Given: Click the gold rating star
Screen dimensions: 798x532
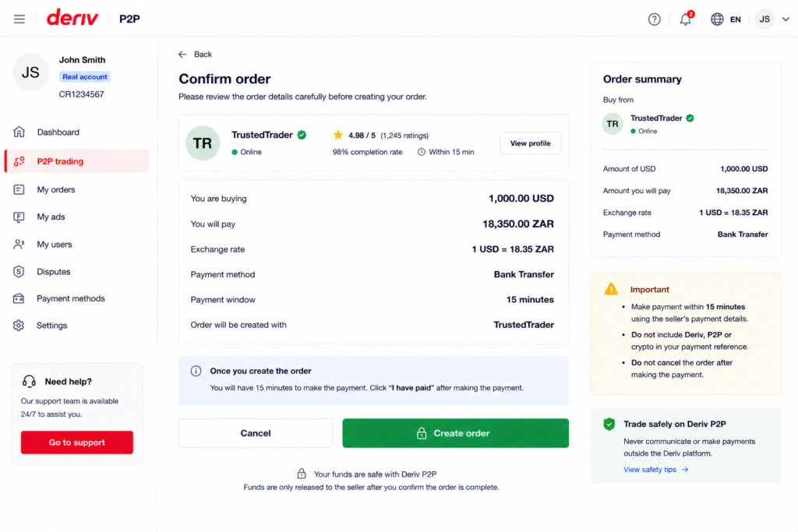Looking at the screenshot, I should pyautogui.click(x=338, y=135).
